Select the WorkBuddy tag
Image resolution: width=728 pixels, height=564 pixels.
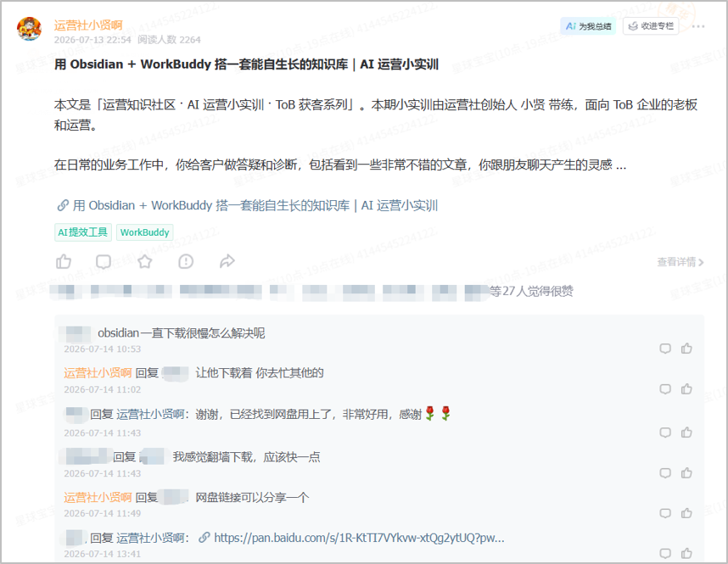point(145,232)
